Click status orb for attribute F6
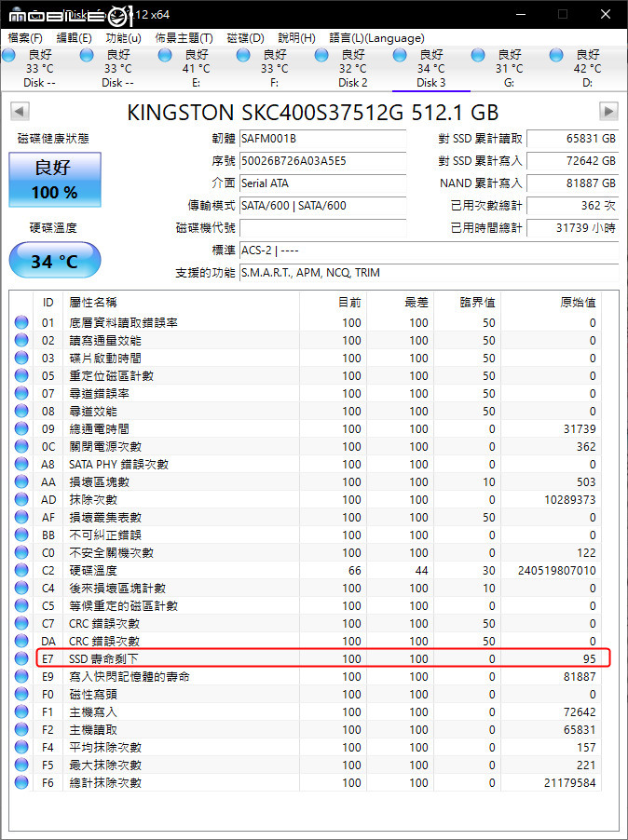Image resolution: width=628 pixels, height=840 pixels. pos(21,782)
